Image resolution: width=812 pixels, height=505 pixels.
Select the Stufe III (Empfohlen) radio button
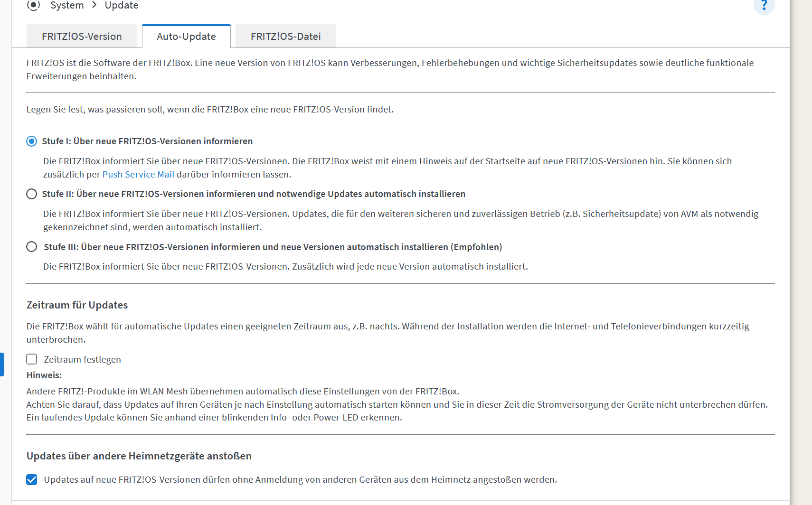click(32, 247)
